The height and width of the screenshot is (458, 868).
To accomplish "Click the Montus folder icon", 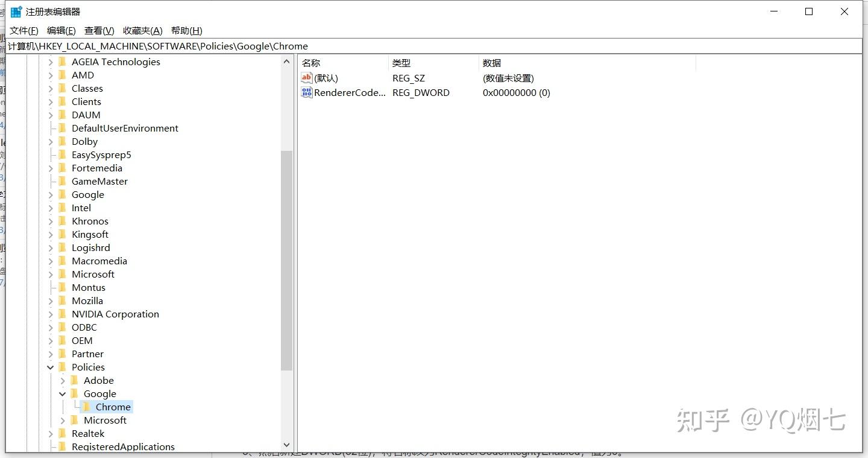I will [x=63, y=287].
